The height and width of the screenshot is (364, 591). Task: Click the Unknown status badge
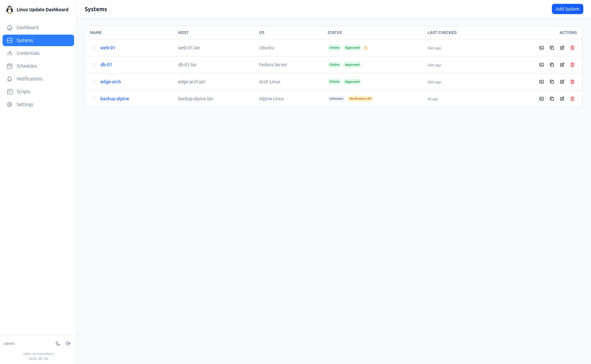336,99
